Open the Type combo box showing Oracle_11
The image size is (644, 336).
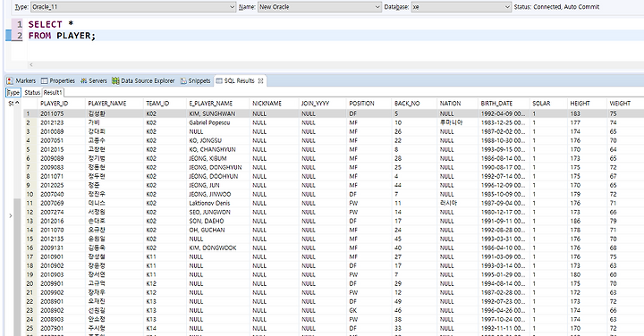coord(133,7)
